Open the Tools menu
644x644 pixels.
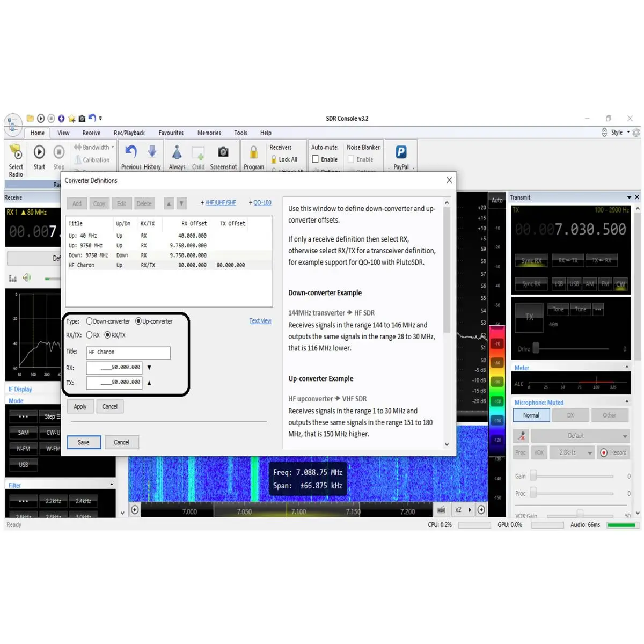point(240,133)
